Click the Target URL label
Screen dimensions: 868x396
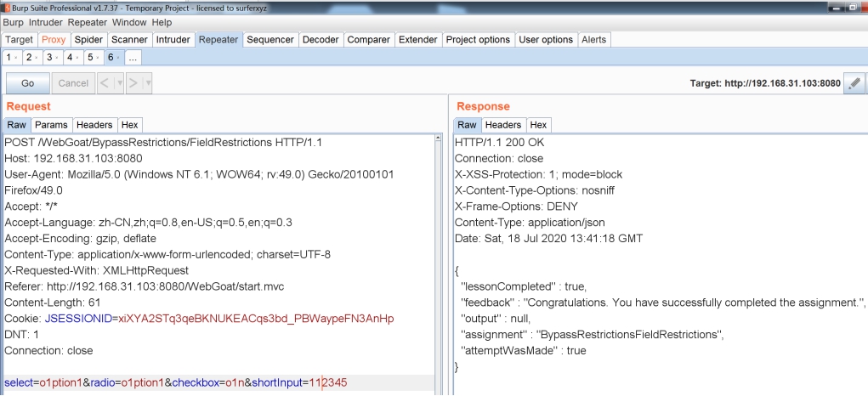(765, 83)
